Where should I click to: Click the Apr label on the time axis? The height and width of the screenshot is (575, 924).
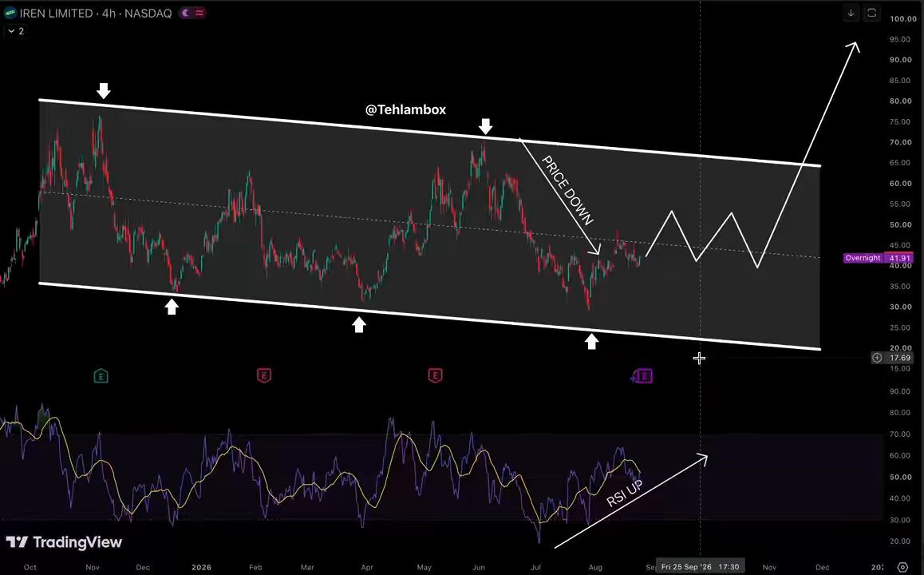tap(367, 567)
